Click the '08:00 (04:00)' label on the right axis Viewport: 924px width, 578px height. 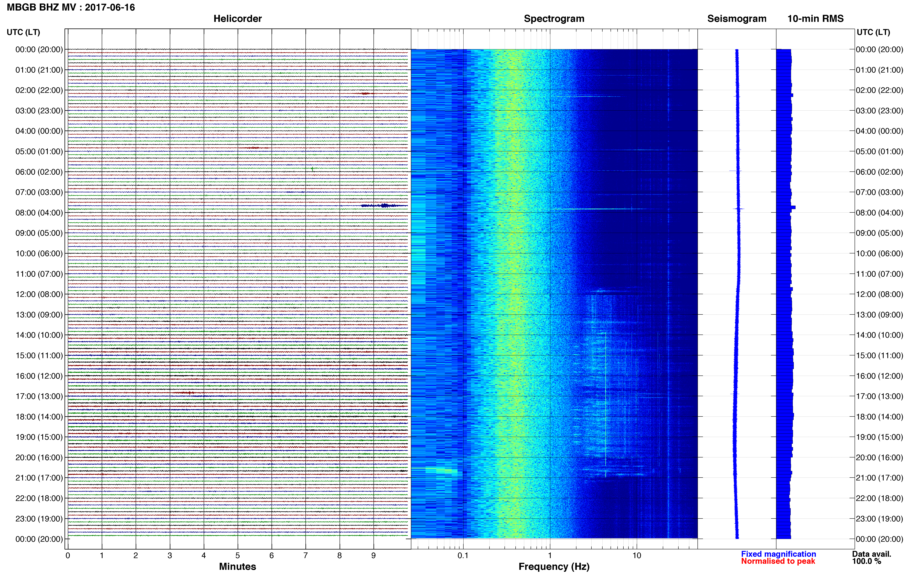879,213
